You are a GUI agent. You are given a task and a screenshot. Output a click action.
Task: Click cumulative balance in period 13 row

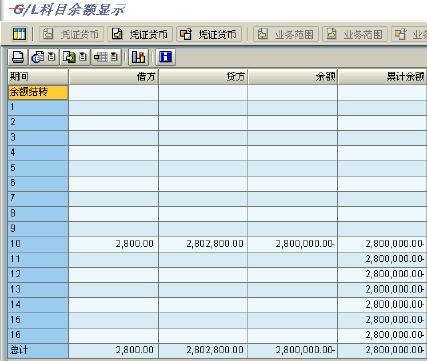tap(395, 290)
